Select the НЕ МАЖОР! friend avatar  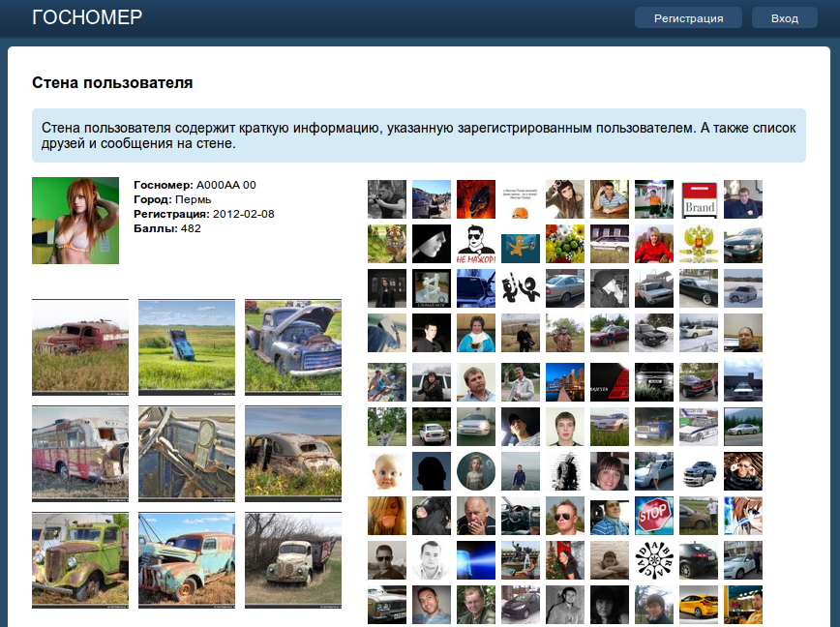(476, 244)
